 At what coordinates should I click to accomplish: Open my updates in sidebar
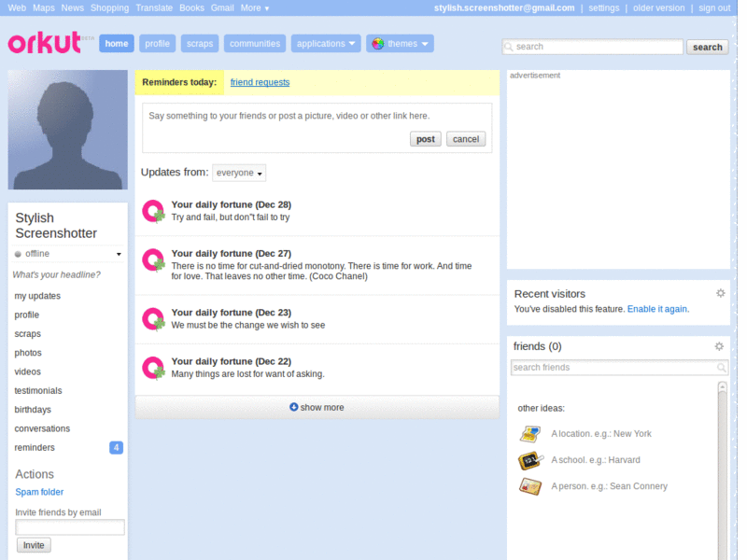tap(37, 296)
